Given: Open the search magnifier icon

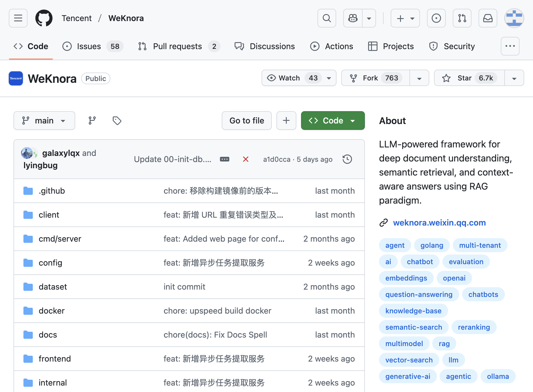Looking at the screenshot, I should pyautogui.click(x=327, y=18).
